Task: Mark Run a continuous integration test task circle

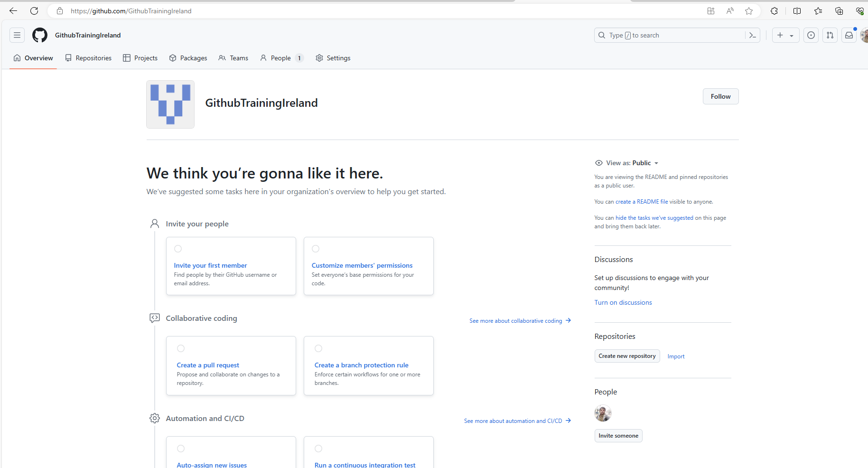Action: point(318,449)
